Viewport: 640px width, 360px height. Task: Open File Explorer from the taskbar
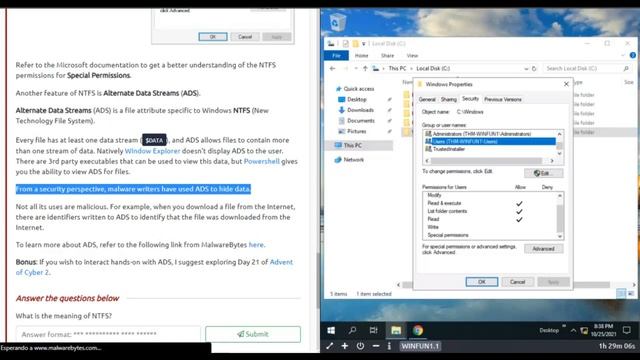[396, 330]
